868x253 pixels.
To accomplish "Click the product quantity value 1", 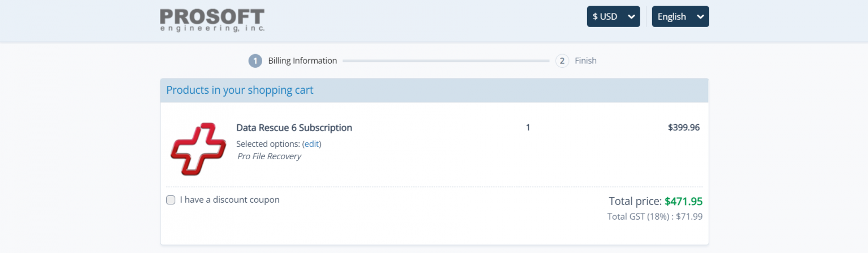I will point(528,128).
